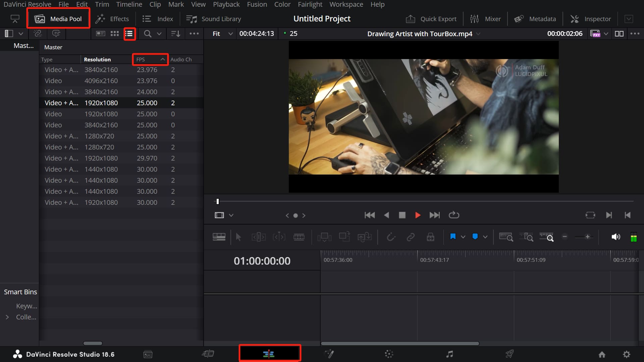
Task: Add a flag to the current clip
Action: point(452,237)
